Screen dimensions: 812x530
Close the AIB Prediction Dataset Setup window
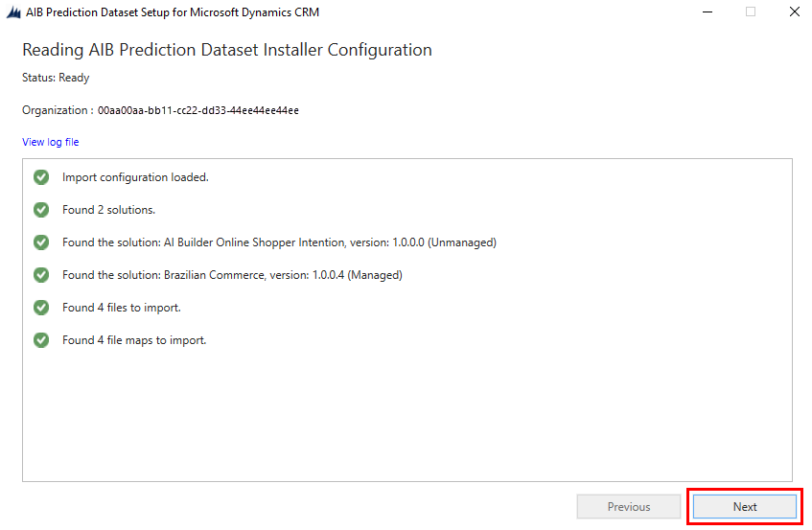pos(794,12)
